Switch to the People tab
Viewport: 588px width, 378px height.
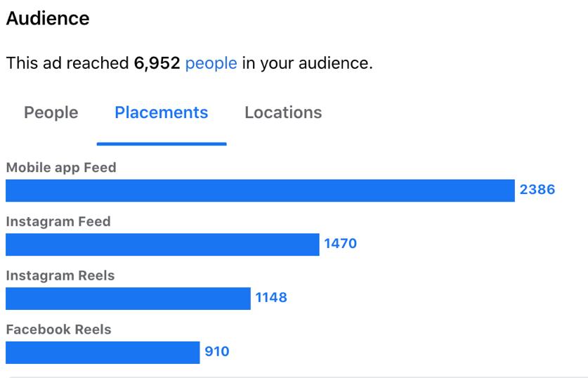click(51, 112)
